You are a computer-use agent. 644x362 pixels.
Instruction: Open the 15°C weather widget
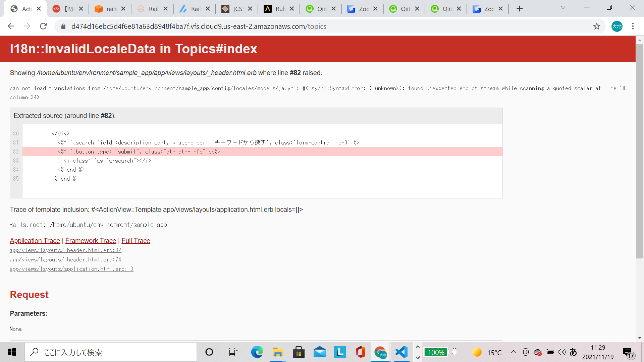487,352
